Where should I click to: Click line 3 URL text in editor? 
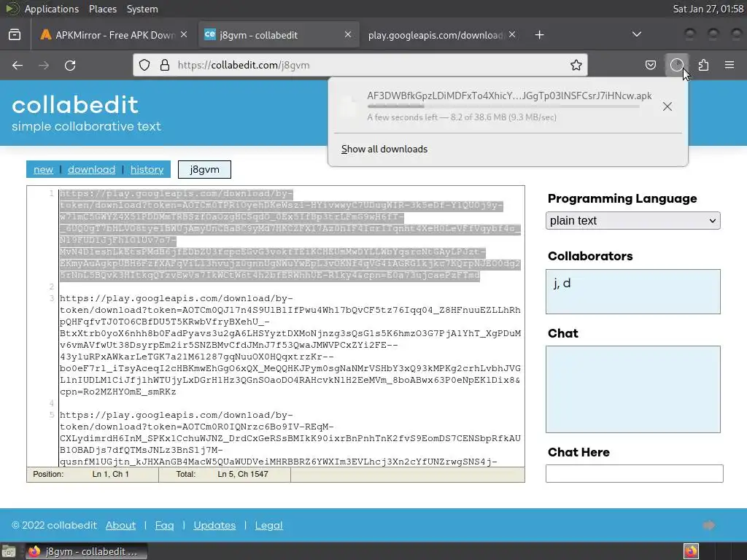click(x=290, y=345)
